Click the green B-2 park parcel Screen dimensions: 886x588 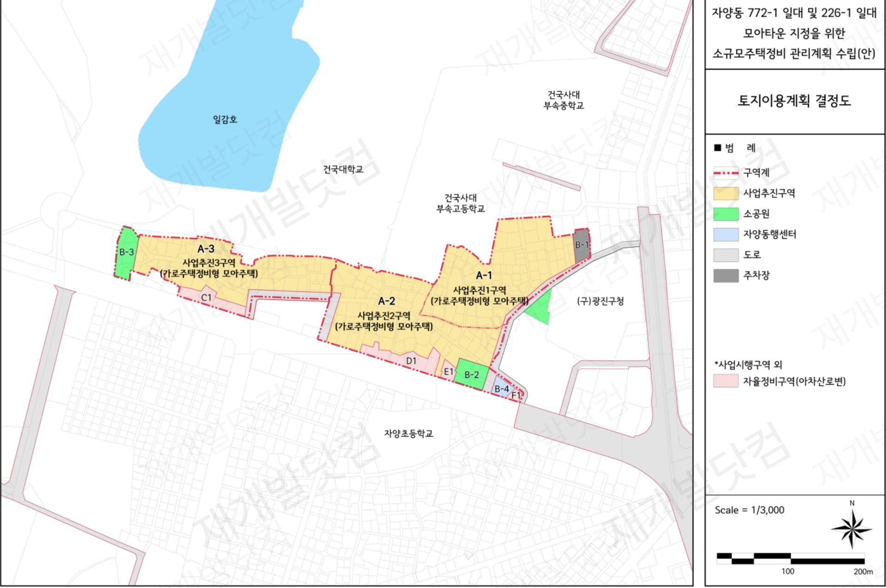(471, 374)
